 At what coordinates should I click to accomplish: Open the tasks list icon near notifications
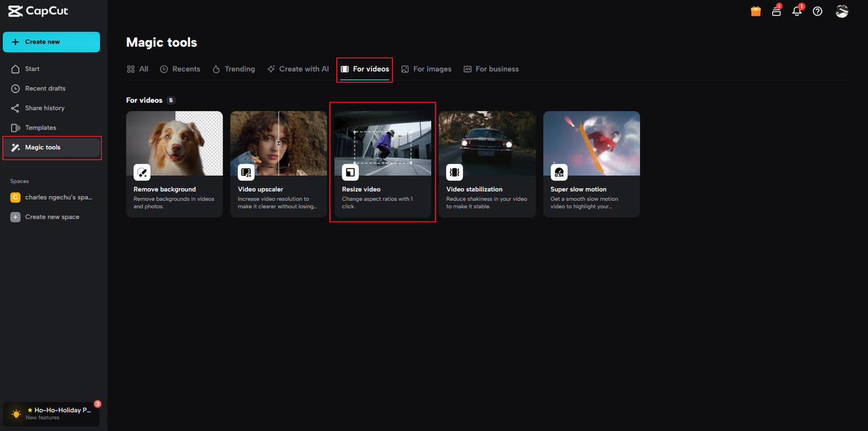[x=776, y=12]
